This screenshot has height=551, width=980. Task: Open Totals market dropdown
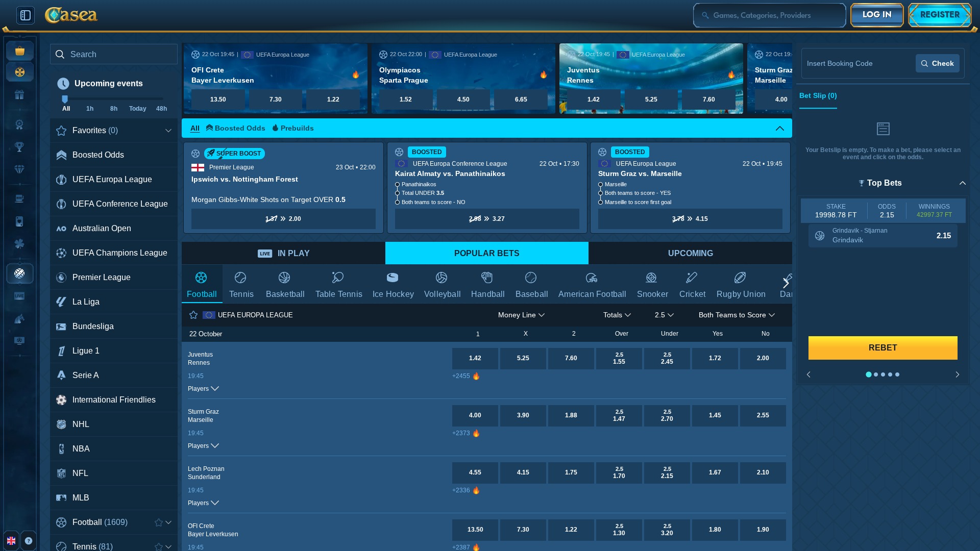(x=617, y=315)
